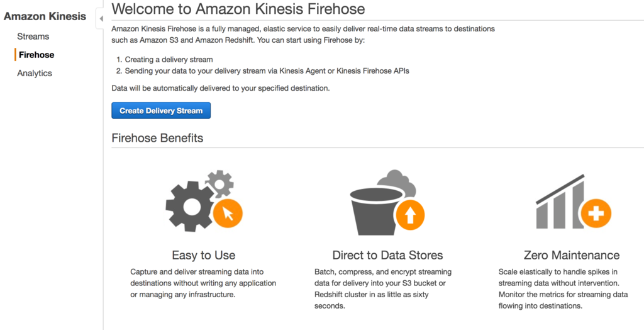The width and height of the screenshot is (644, 330).
Task: Click the orange cursor arrow badge
Action: pos(228,213)
